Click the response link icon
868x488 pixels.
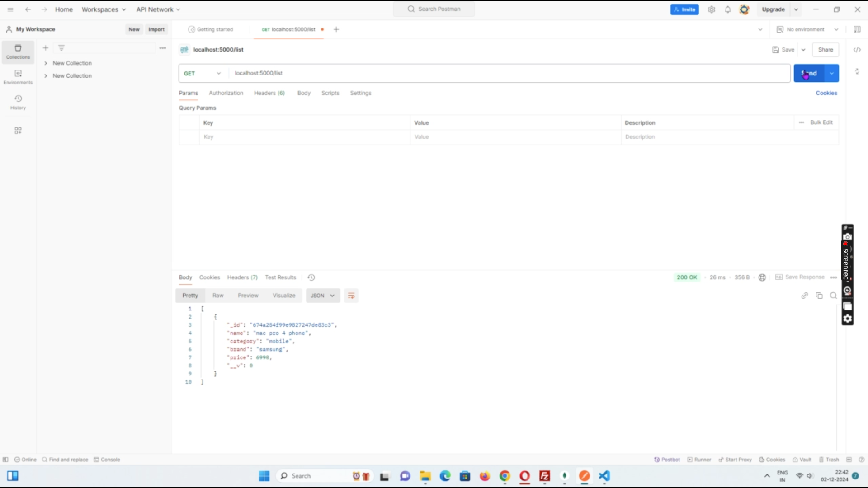coord(805,296)
